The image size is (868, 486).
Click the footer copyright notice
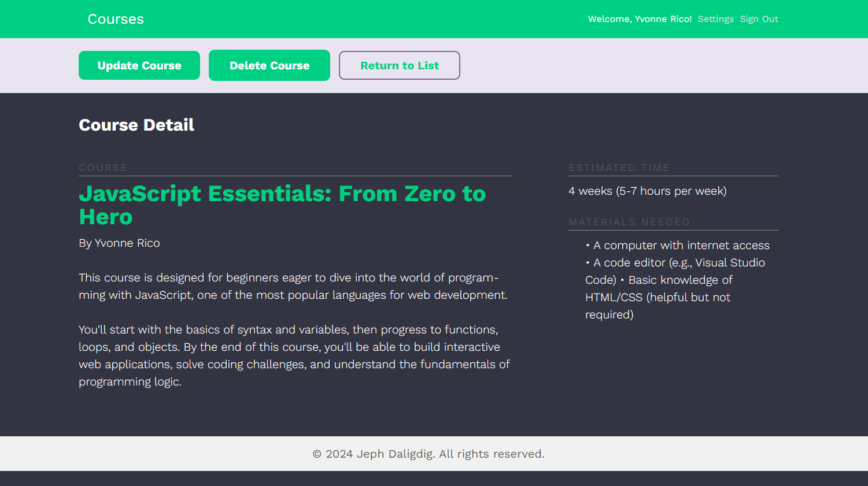tap(429, 454)
